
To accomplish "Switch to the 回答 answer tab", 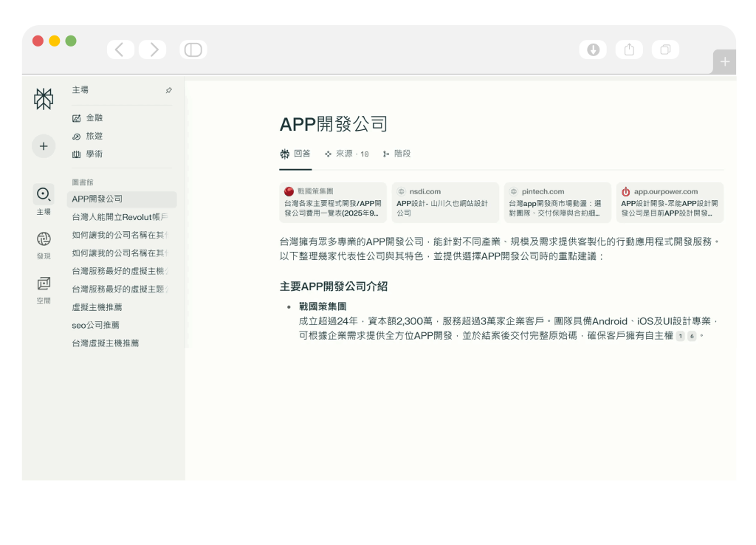I will 295,154.
